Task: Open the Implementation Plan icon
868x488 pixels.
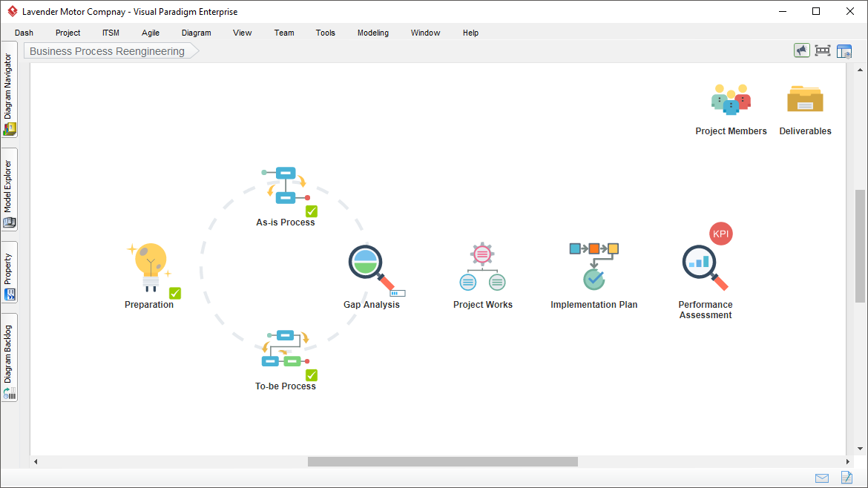Action: click(594, 266)
